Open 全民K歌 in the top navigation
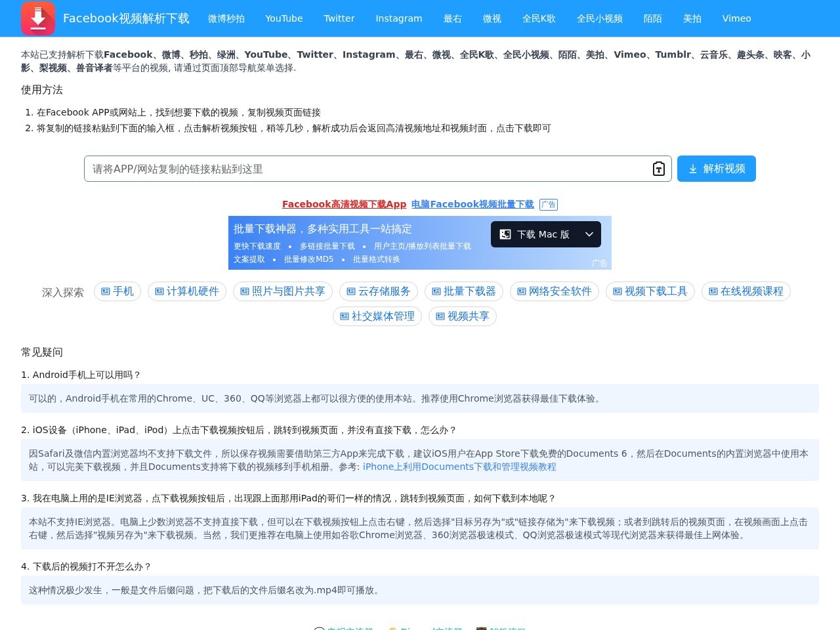Screen dimensions: 840x630 [539, 18]
